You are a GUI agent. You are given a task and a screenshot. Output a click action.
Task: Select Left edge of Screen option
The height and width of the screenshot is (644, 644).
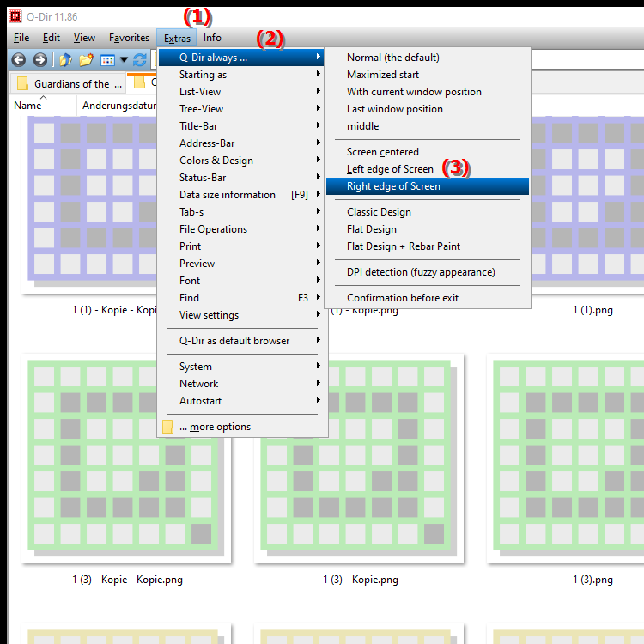(x=427, y=169)
